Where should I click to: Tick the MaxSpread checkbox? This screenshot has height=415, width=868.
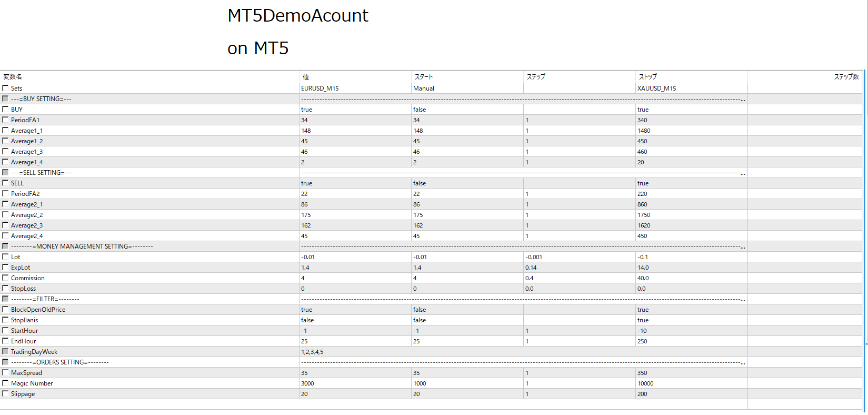5,372
